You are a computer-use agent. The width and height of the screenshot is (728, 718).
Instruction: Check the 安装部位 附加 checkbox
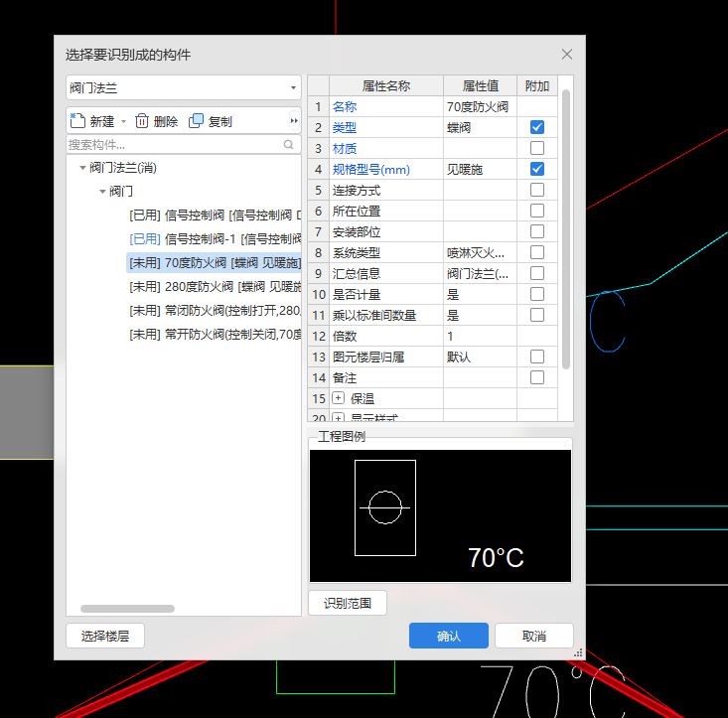[x=537, y=231]
